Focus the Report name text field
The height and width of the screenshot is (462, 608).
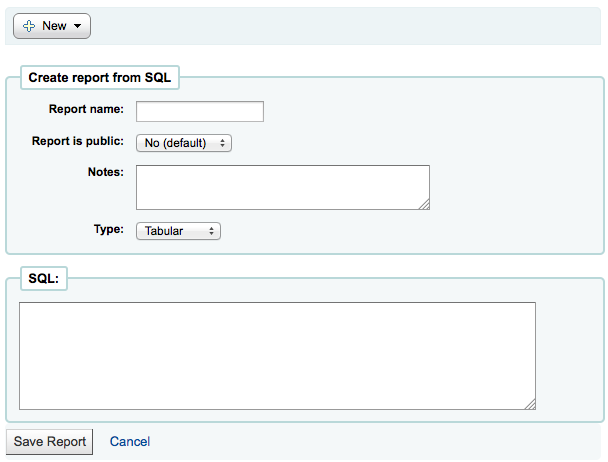coord(200,111)
